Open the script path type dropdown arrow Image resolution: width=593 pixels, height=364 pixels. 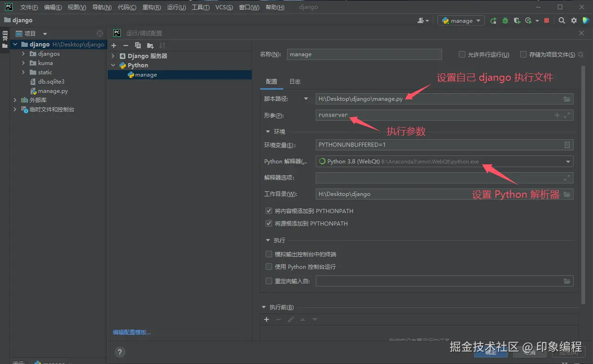tap(306, 99)
